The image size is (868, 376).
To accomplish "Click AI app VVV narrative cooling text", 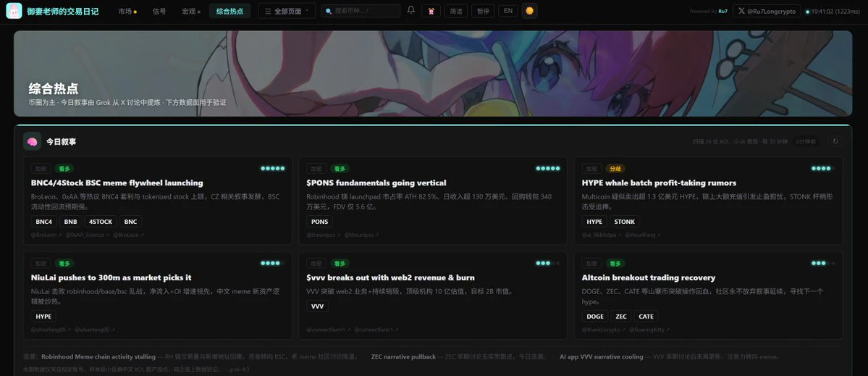I will click(x=601, y=356).
